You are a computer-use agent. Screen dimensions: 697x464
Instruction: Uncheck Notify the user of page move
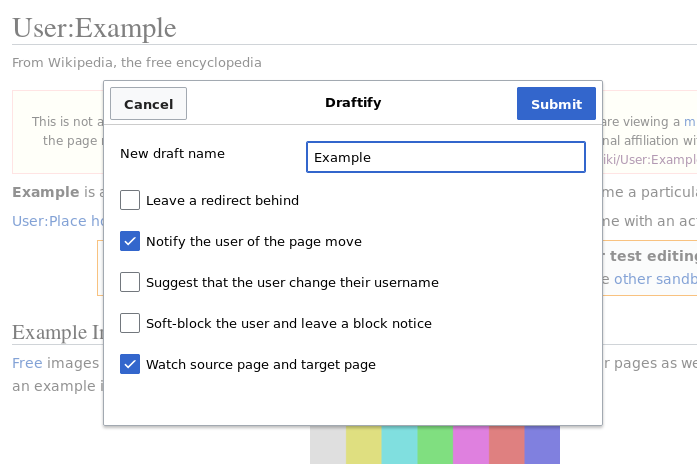coord(130,241)
